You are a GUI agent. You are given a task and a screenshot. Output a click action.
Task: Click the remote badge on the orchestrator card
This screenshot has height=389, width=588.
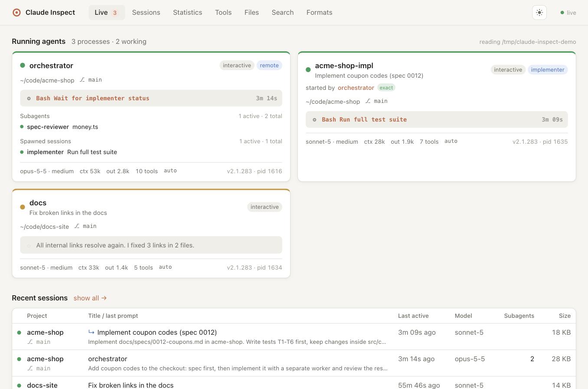pos(269,66)
